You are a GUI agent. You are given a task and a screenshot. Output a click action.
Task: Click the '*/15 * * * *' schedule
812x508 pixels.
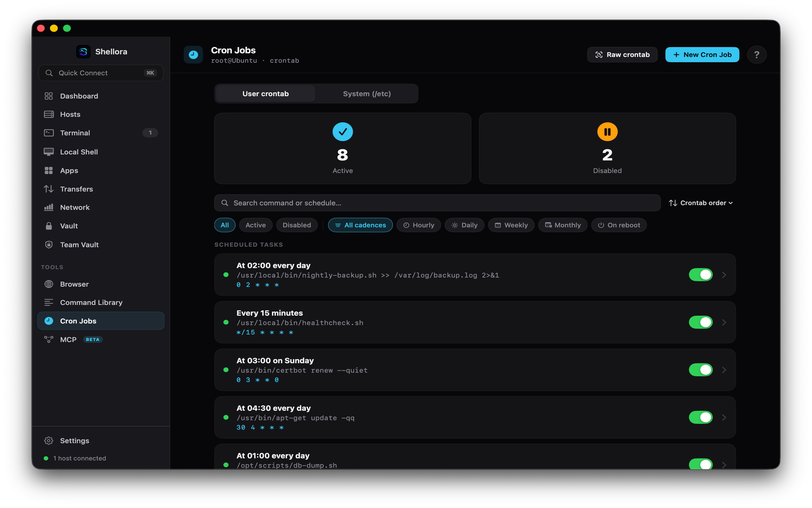coord(265,332)
